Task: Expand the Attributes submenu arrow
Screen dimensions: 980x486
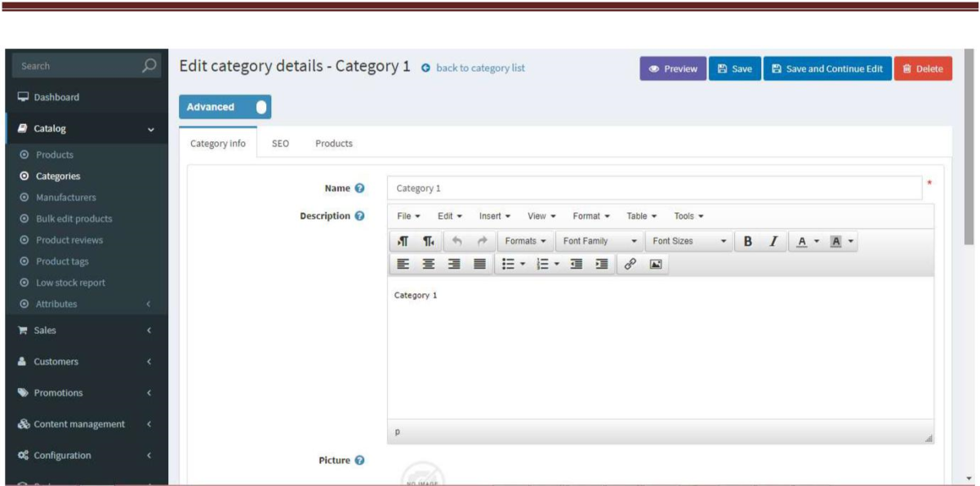Action: pos(149,304)
